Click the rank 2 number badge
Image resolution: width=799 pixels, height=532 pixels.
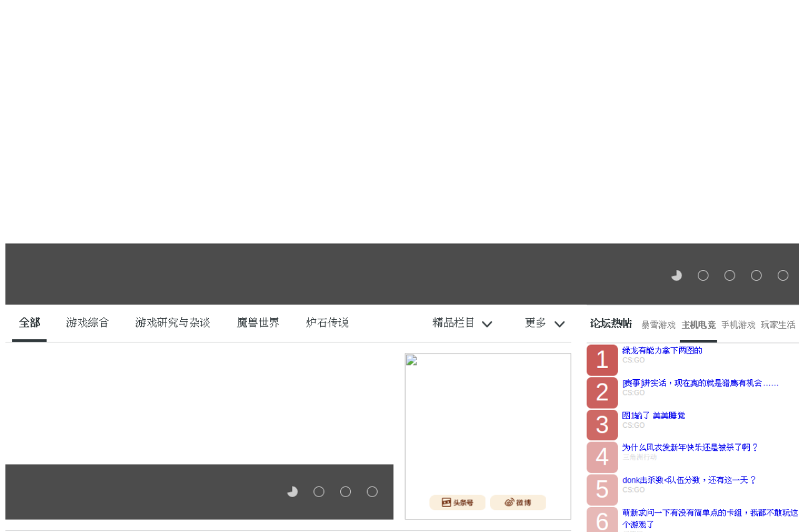click(602, 392)
